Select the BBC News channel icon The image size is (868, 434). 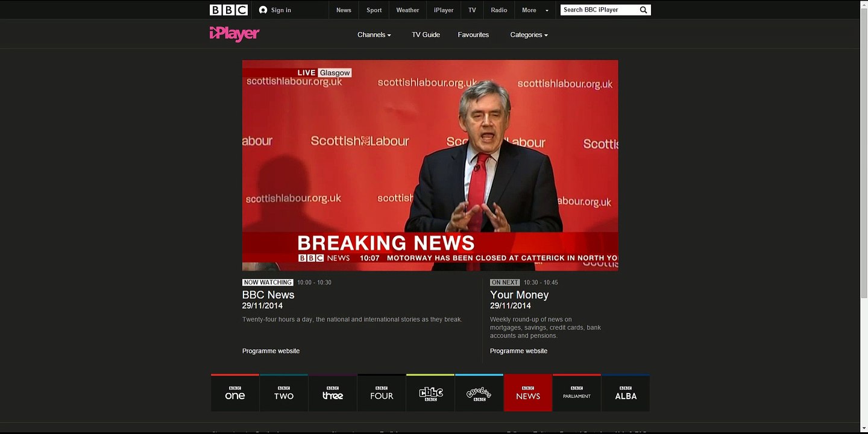pos(528,393)
